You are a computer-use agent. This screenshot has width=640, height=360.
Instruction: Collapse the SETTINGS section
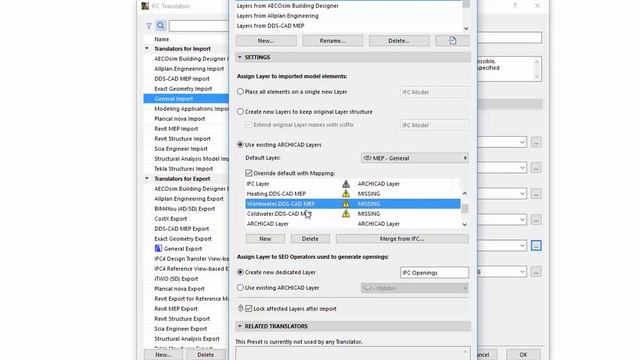(x=240, y=57)
